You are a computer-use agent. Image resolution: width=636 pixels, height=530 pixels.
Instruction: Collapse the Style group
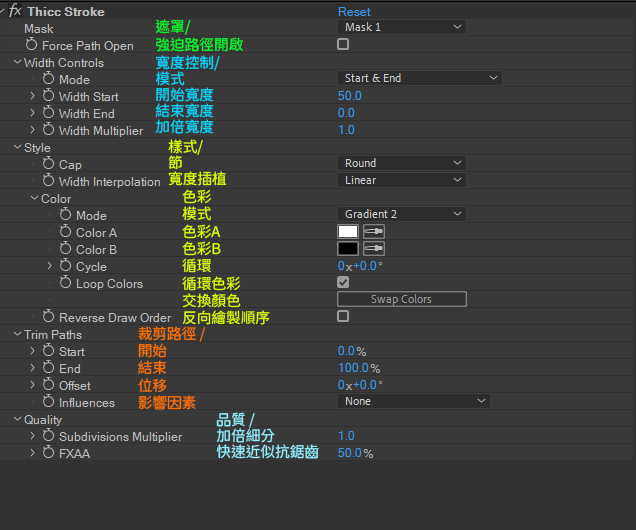(x=17, y=147)
